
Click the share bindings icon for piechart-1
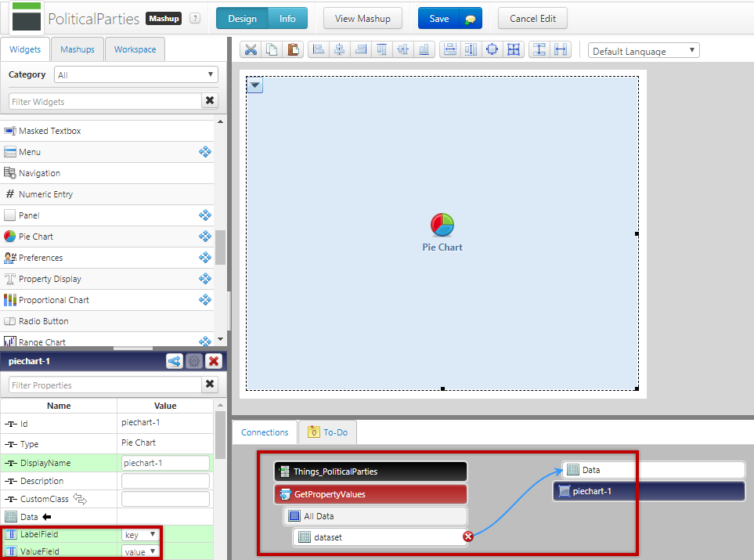175,361
